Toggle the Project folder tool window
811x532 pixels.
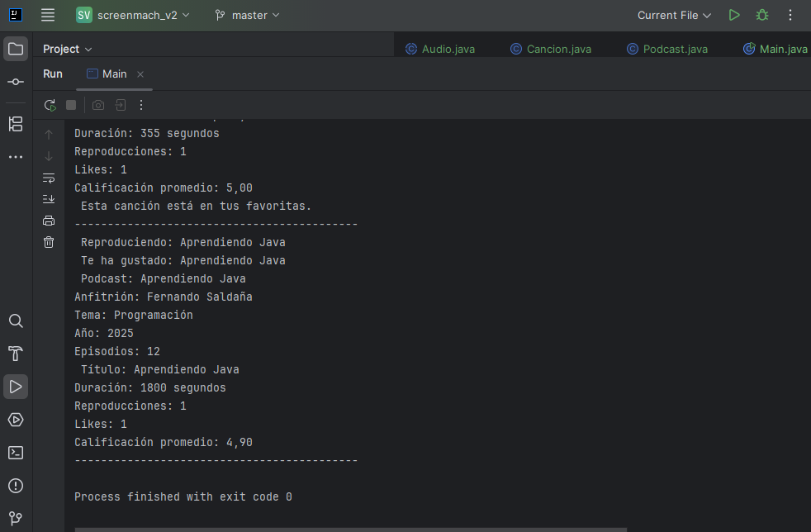tap(16, 49)
